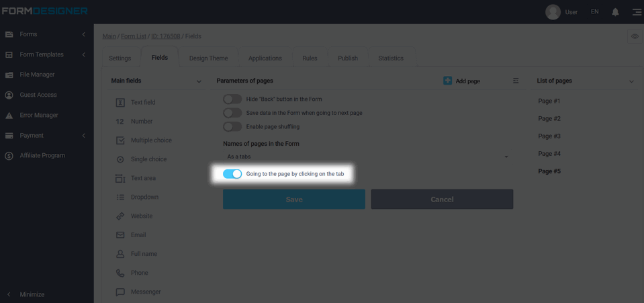Collapse the List of pages chevron
This screenshot has height=303, width=644.
[x=631, y=81]
